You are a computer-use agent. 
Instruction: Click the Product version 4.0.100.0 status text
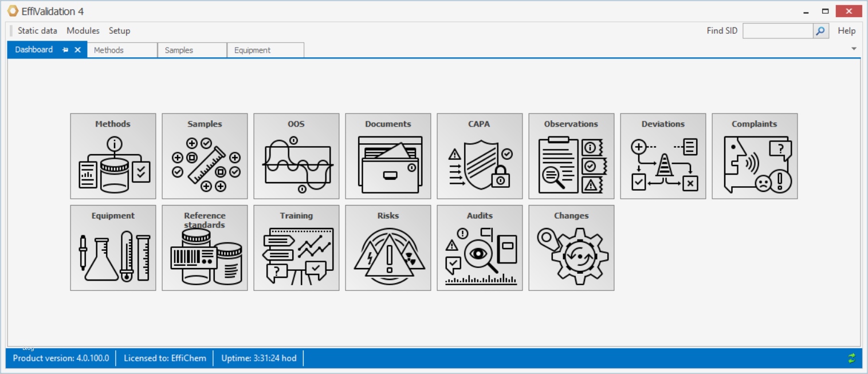click(x=61, y=358)
